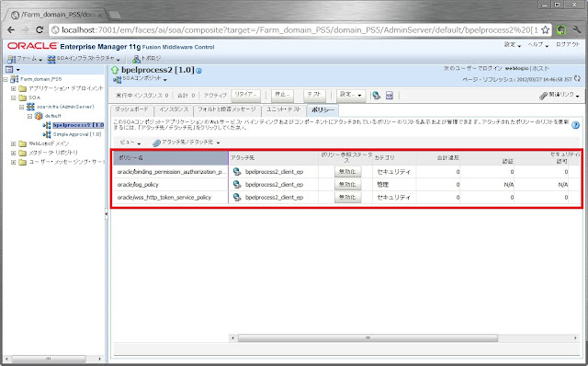588x366 pixels.
Task: Open the navigation tree view options dropdown
Action: tap(12, 70)
